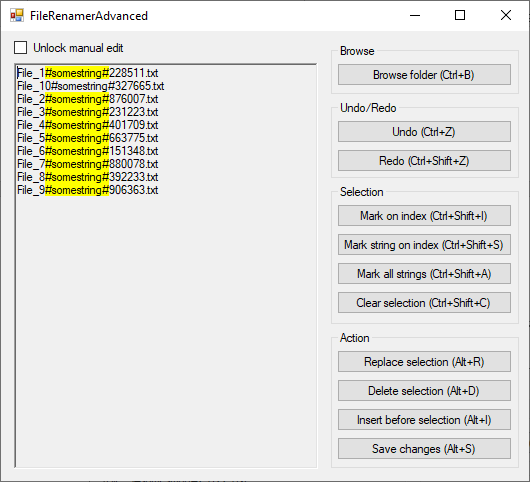Click Delete selection (Alt+D) button
The height and width of the screenshot is (482, 530).
(x=424, y=391)
